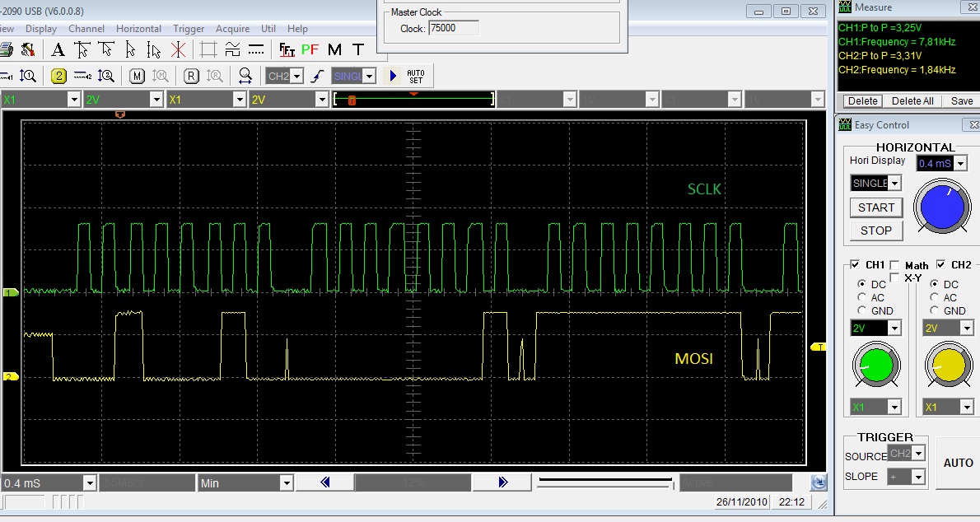Select DC coupling for CH2
The image size is (980, 522).
pos(935,284)
